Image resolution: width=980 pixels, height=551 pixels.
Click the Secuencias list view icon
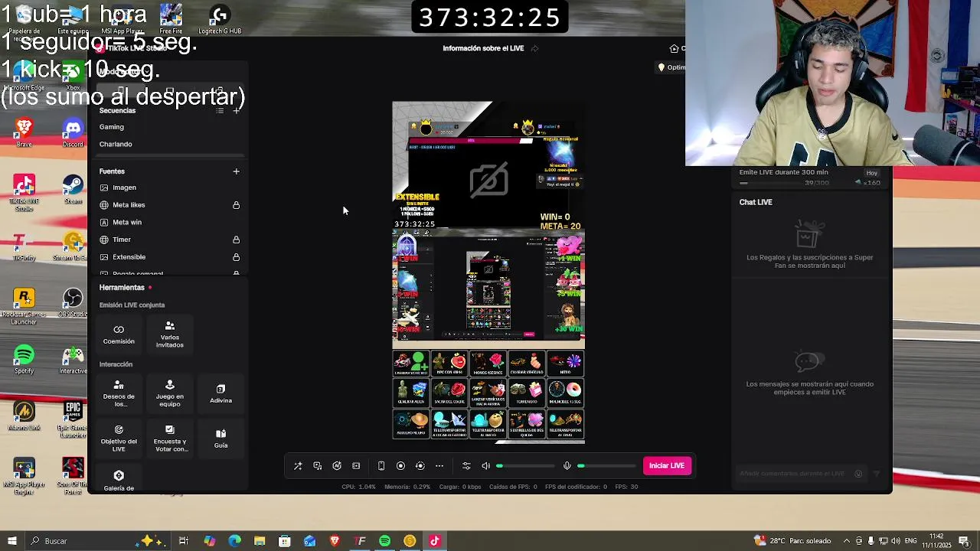tap(220, 111)
